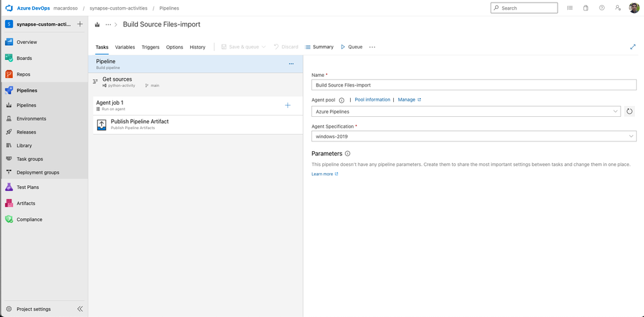Select the Agent job 1 row
This screenshot has width=644, height=317.
198,106
